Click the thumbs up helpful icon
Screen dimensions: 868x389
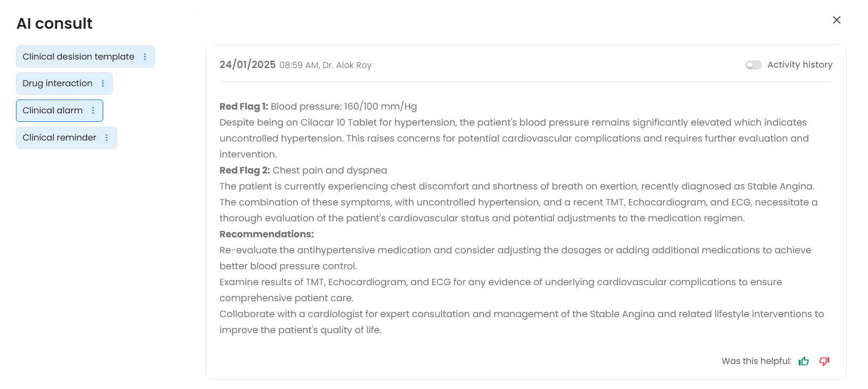pos(804,361)
